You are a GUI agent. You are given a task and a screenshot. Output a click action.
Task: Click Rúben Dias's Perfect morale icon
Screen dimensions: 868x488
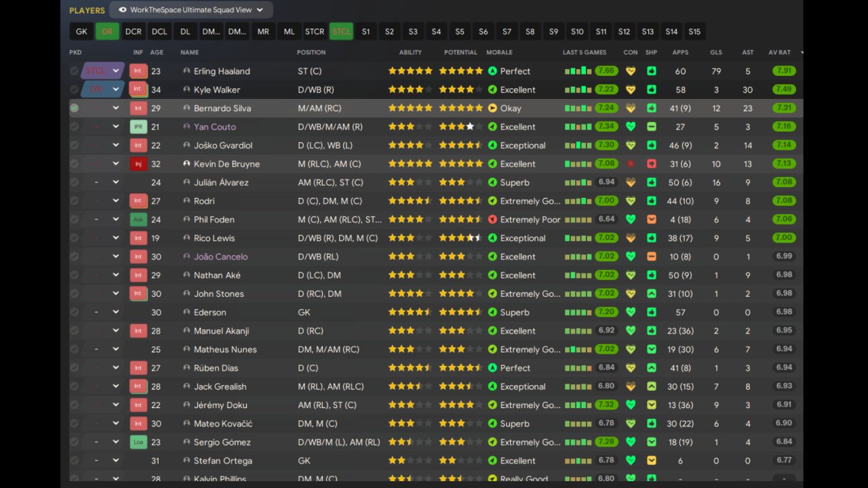click(493, 368)
